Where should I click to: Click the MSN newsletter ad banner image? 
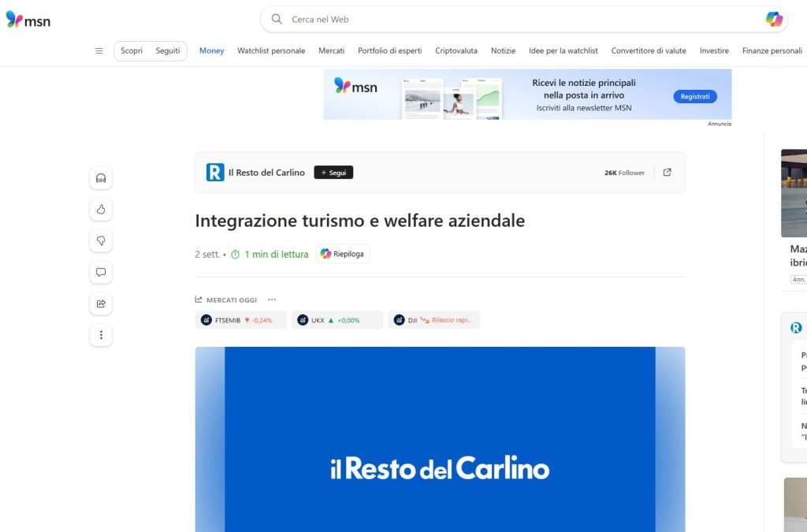point(527,95)
